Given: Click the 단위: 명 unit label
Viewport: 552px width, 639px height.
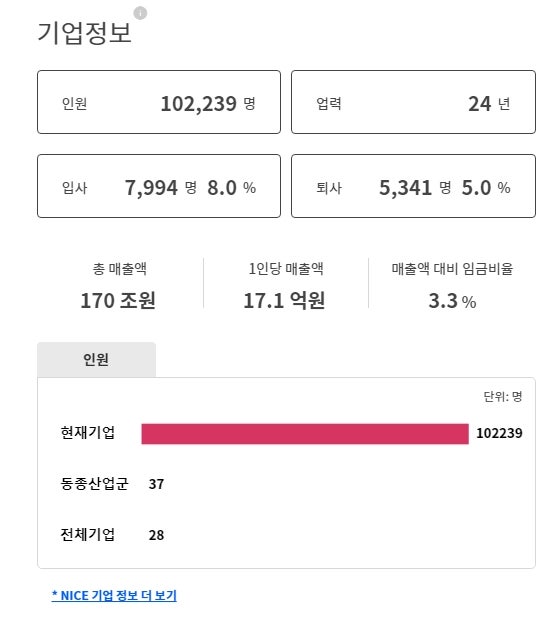Looking at the screenshot, I should click(x=503, y=397).
